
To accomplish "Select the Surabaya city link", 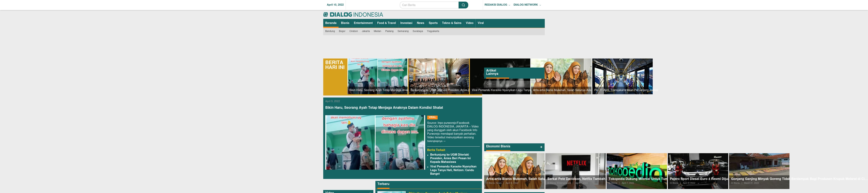I will tap(417, 31).
